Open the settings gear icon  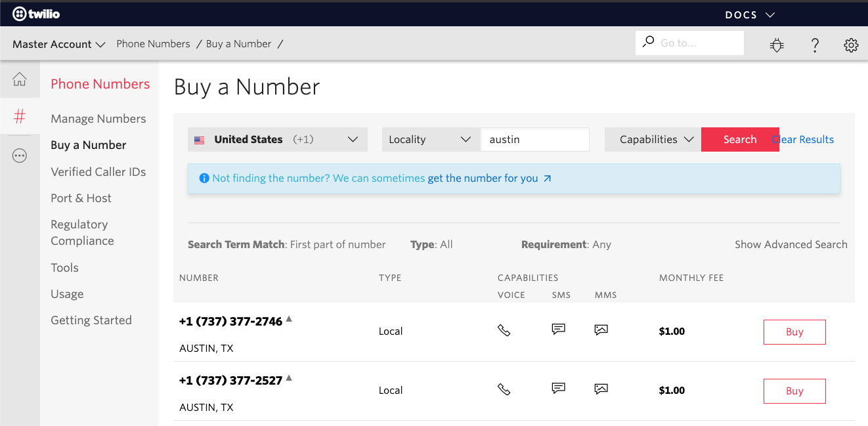[851, 45]
